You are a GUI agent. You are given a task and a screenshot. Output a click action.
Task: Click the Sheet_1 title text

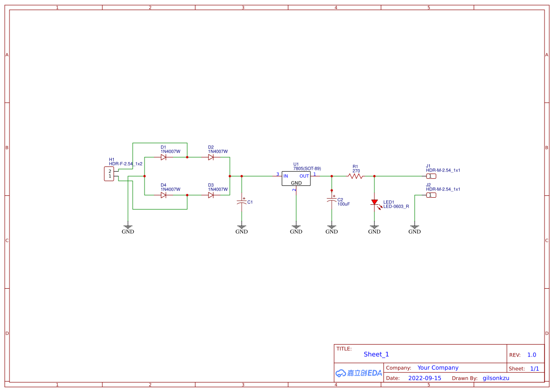376,354
